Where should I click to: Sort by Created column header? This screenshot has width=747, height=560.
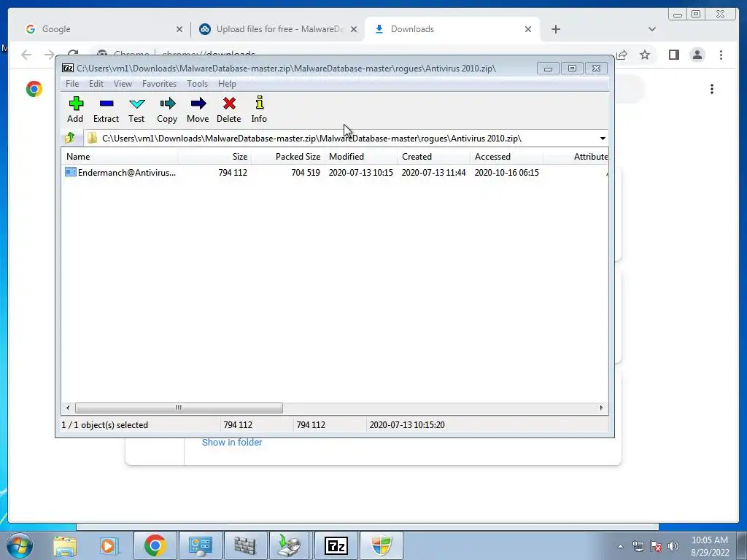point(433,157)
